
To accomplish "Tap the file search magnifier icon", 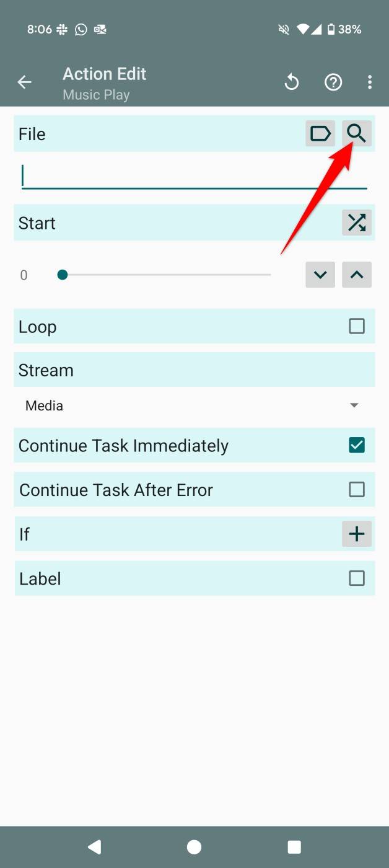I will 357,133.
